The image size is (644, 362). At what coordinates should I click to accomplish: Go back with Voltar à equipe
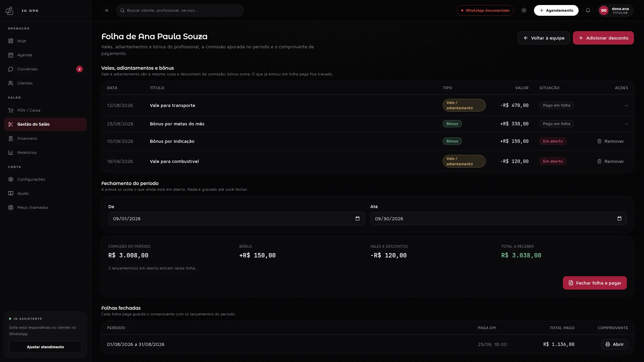tap(544, 38)
